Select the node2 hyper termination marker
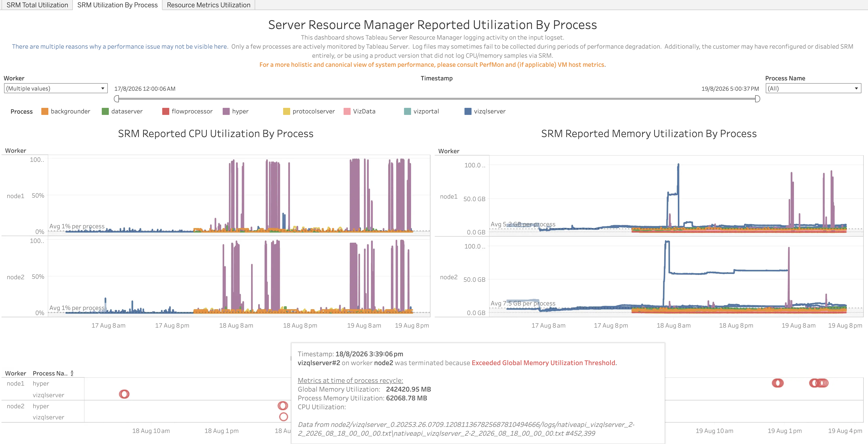This screenshot has height=444, width=868. click(283, 405)
